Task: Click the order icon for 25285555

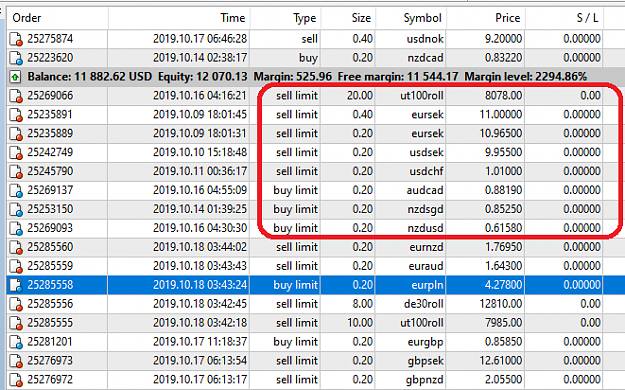Action: (16, 323)
